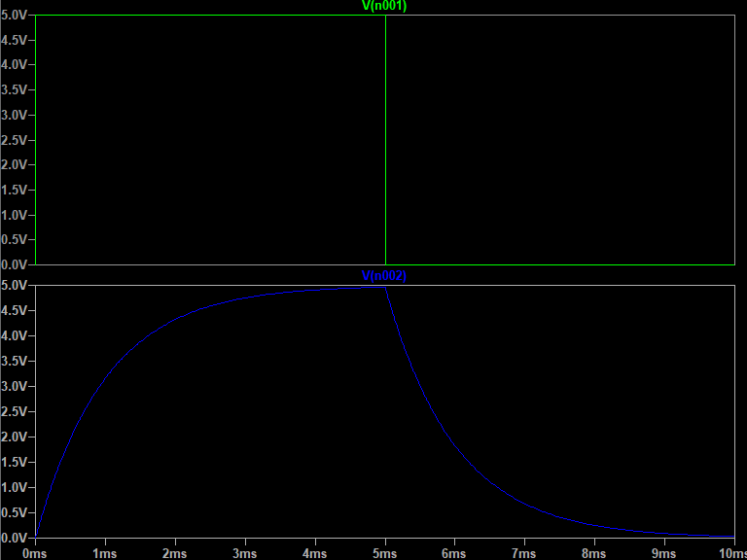Click 3.5V label on lower pane axis
This screenshot has width=747, height=560.
click(x=17, y=362)
